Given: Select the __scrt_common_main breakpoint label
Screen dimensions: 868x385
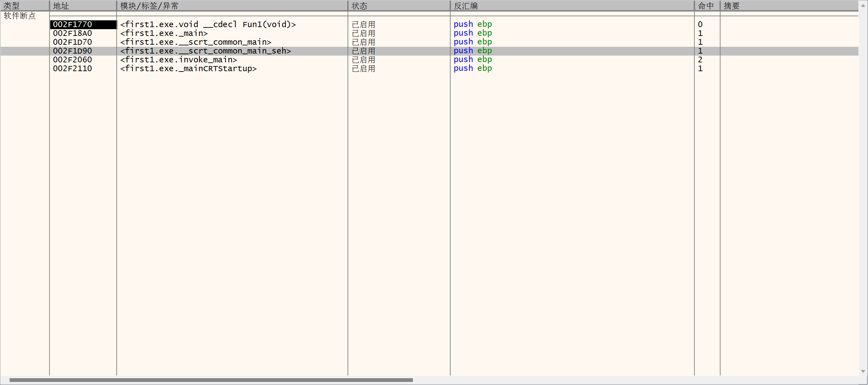Looking at the screenshot, I should pyautogui.click(x=196, y=42).
